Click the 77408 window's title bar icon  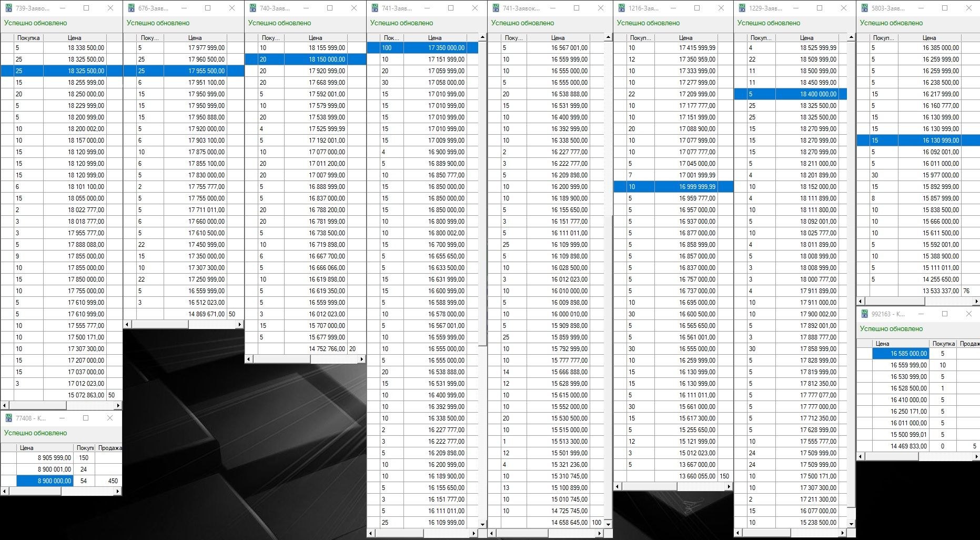[8, 418]
